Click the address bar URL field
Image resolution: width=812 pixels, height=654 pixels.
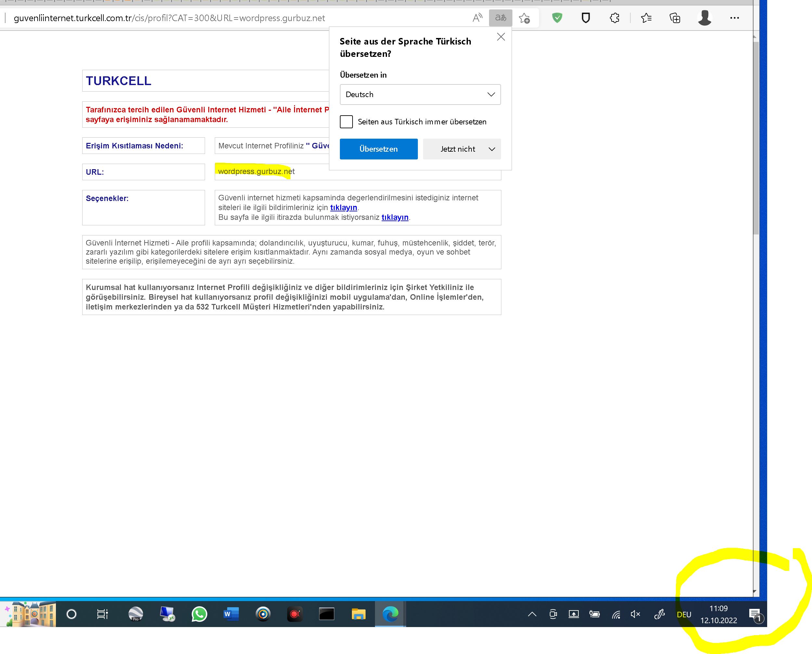click(169, 18)
